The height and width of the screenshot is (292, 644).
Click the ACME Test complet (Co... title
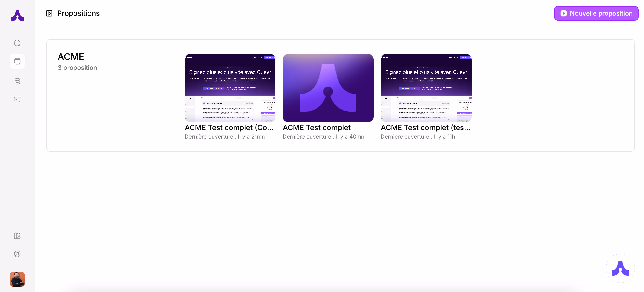(229, 128)
